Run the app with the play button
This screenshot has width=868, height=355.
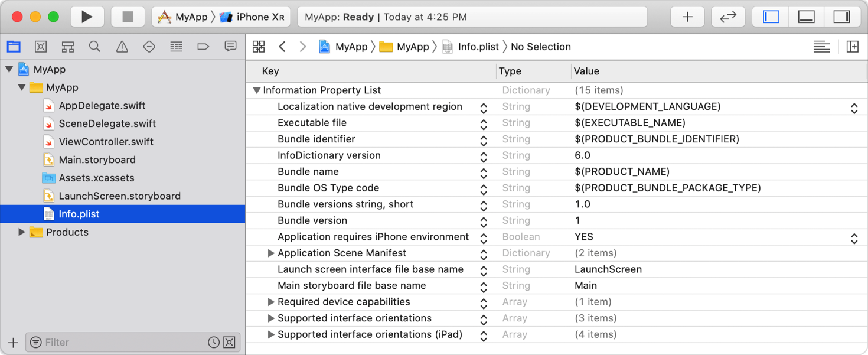tap(87, 17)
